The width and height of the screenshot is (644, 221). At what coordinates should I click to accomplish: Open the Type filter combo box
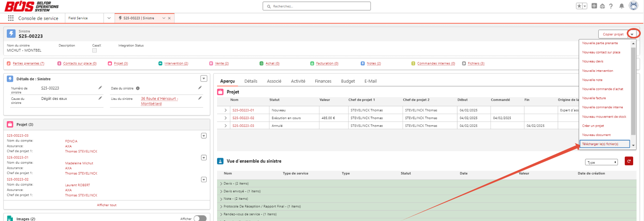tap(601, 162)
